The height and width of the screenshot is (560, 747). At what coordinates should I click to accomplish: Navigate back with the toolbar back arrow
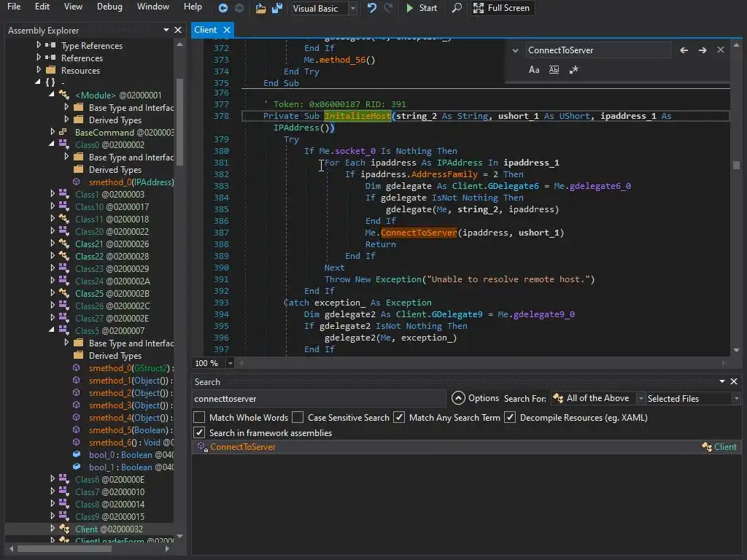tap(223, 8)
